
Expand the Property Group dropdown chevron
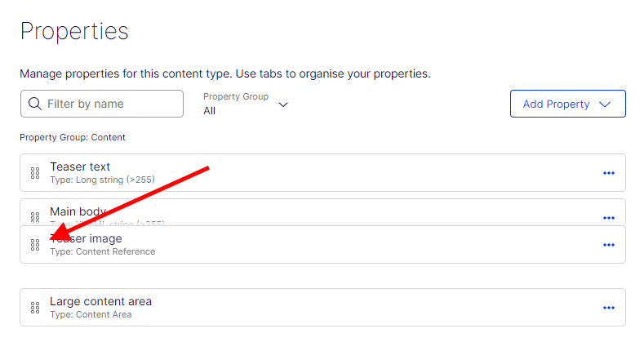(283, 104)
